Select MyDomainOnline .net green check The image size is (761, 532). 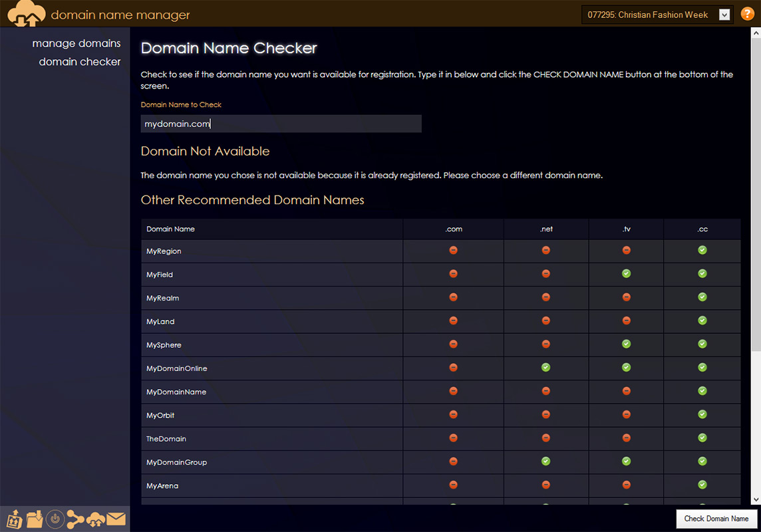(x=545, y=368)
